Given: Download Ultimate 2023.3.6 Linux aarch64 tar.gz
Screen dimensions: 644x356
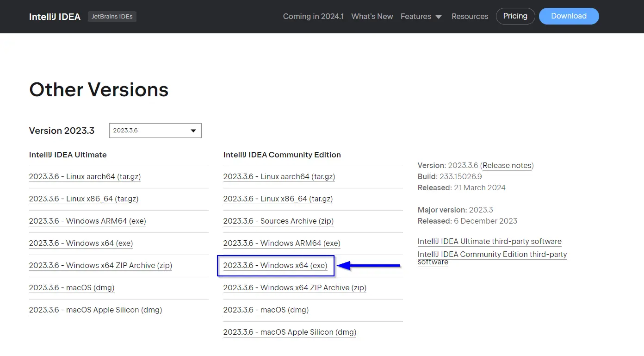Looking at the screenshot, I should pyautogui.click(x=85, y=176).
